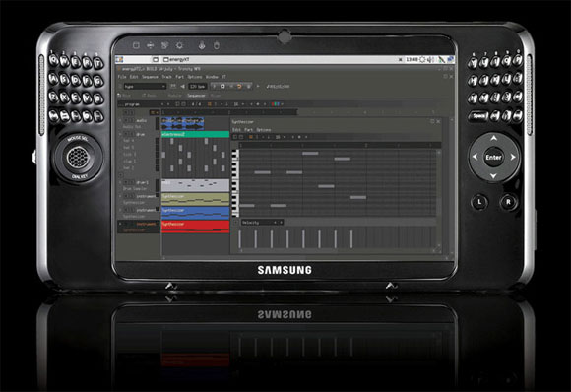The height and width of the screenshot is (392, 571).
Task: Open dropdown arrow next to color swatch
Action: click(x=283, y=104)
